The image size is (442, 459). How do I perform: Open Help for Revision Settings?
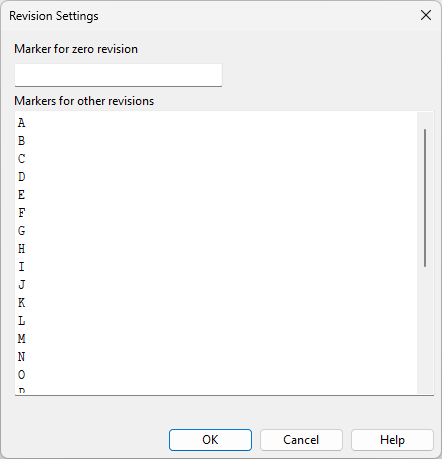[392, 440]
